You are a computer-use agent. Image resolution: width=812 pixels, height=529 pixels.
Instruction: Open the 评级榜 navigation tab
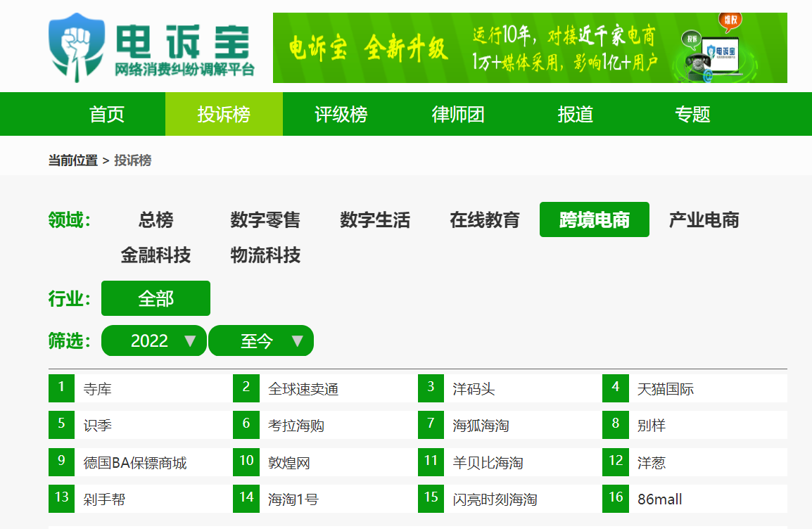pos(341,114)
